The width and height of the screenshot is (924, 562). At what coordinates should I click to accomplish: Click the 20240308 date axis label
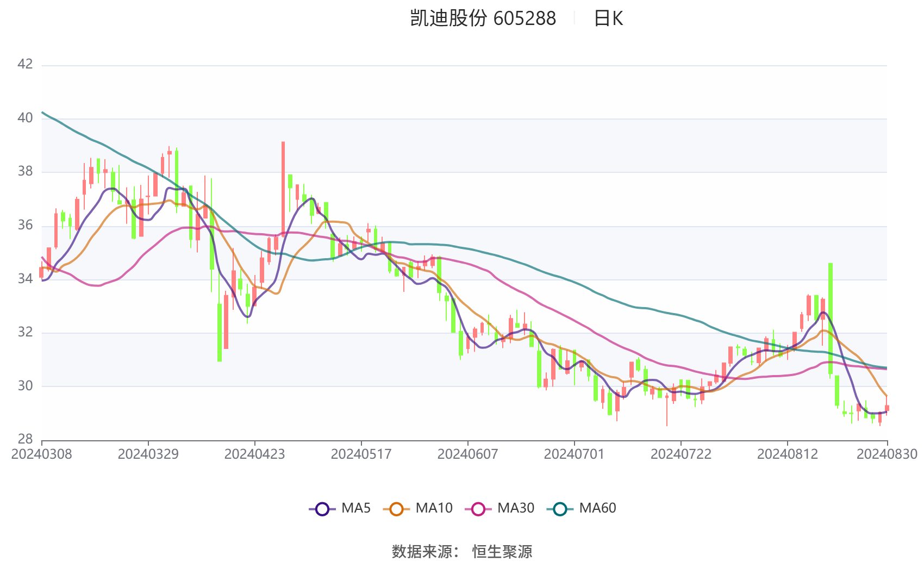click(x=41, y=454)
